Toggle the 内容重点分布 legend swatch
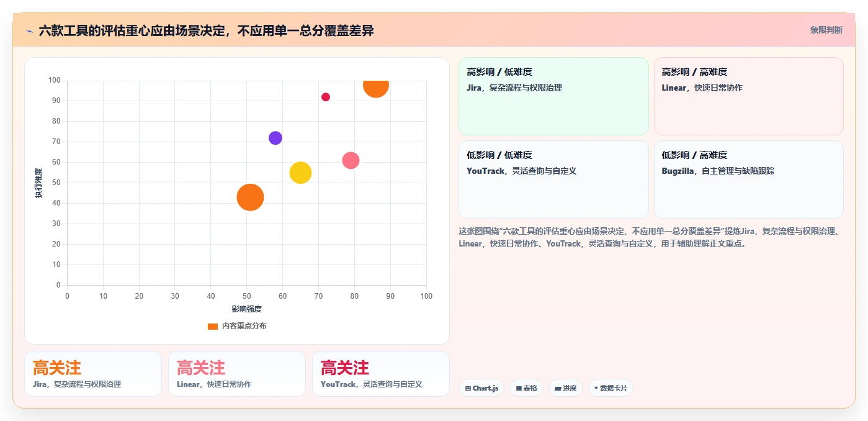This screenshot has width=868, height=421. point(212,326)
